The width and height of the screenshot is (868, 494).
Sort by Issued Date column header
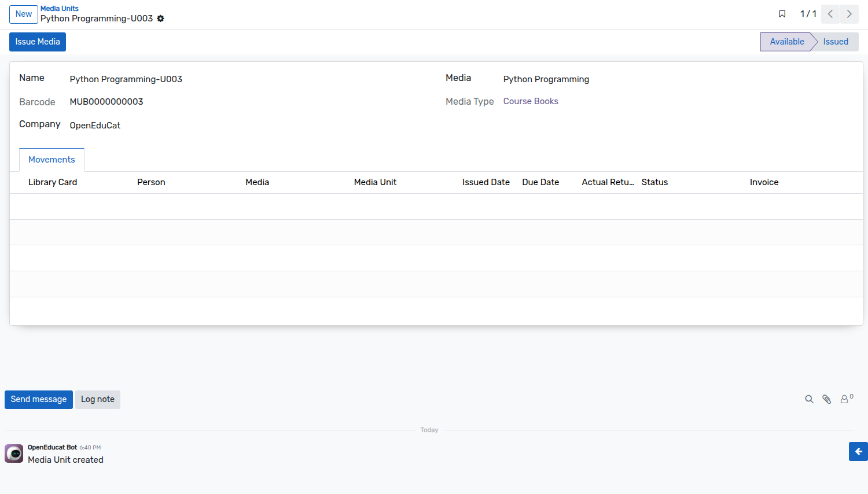(x=486, y=182)
